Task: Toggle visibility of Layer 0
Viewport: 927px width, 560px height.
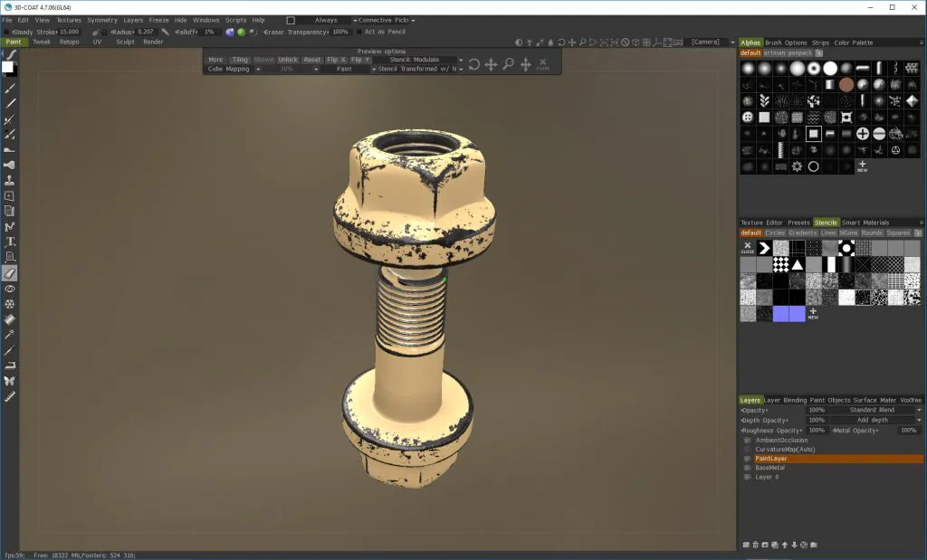Action: click(747, 477)
